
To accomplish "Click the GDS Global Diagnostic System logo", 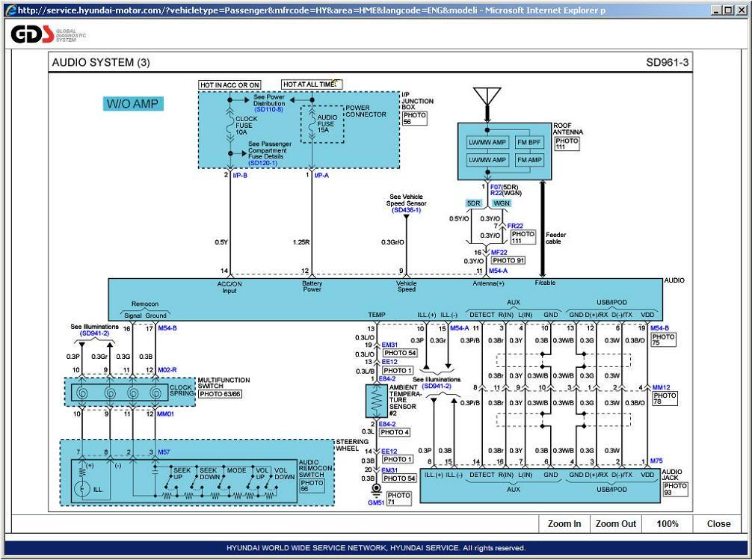I will (x=48, y=34).
